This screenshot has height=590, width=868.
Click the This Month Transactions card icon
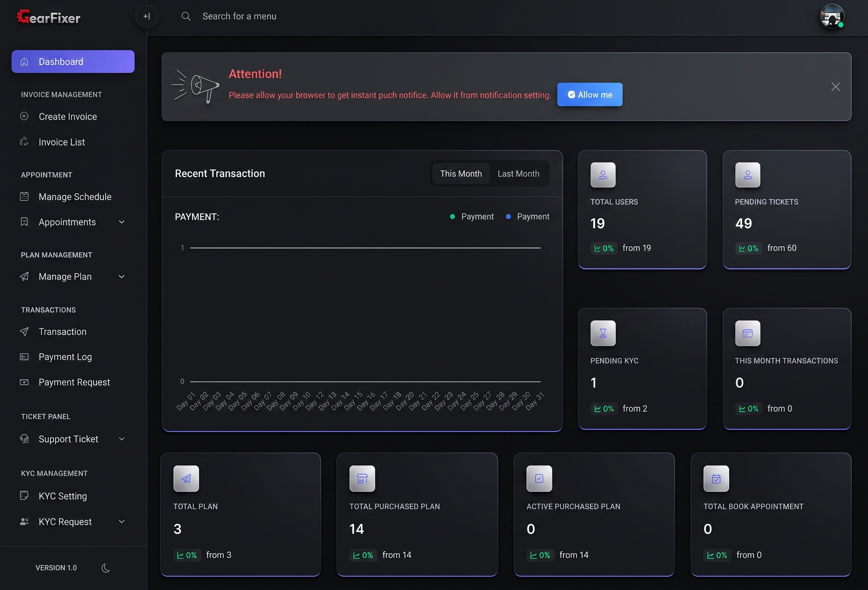[747, 333]
